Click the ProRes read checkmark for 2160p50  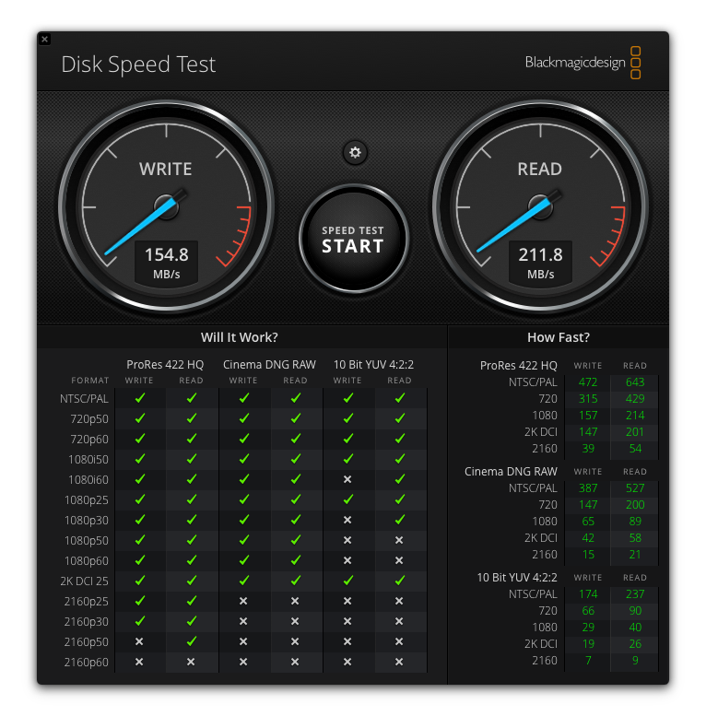point(191,641)
